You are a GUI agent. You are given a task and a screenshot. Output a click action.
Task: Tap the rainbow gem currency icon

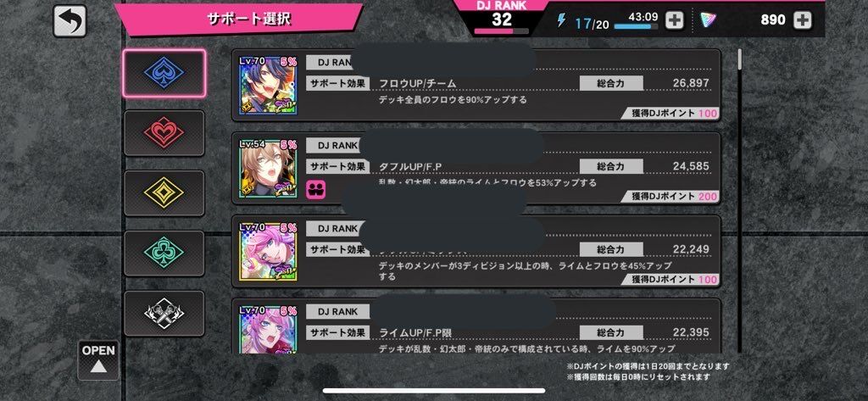click(x=708, y=20)
